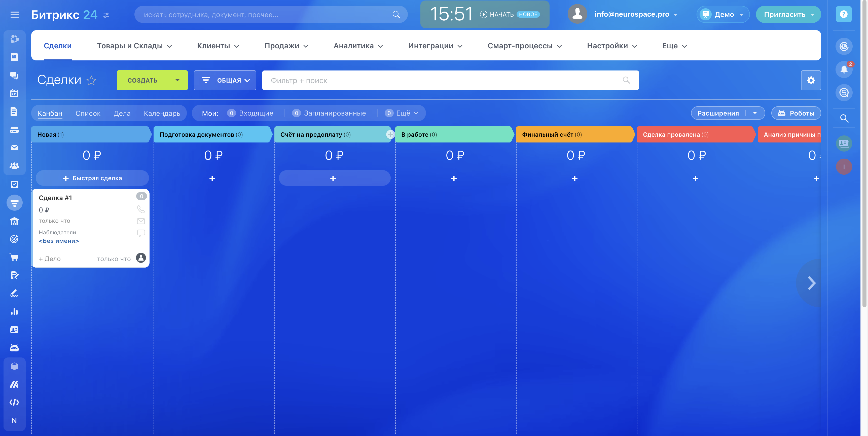Click the gear settings icon near filter

811,80
